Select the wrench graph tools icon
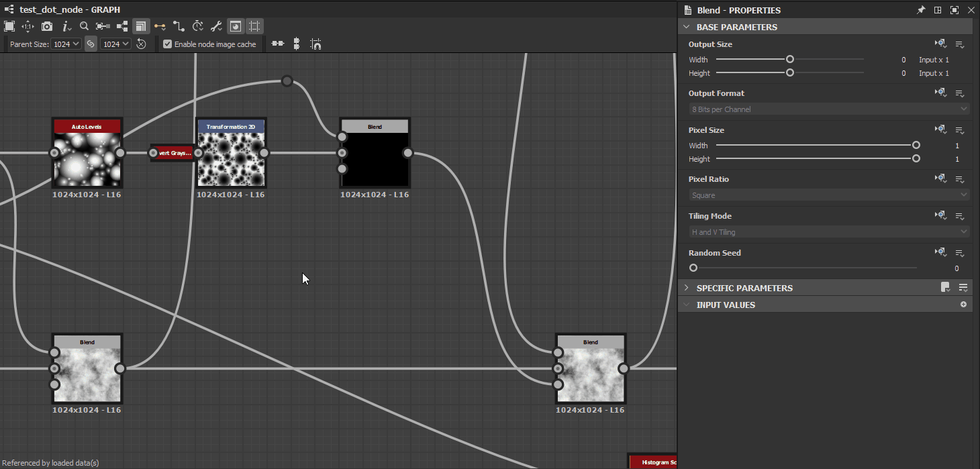Screen dimensions: 980x469 (x=216, y=26)
